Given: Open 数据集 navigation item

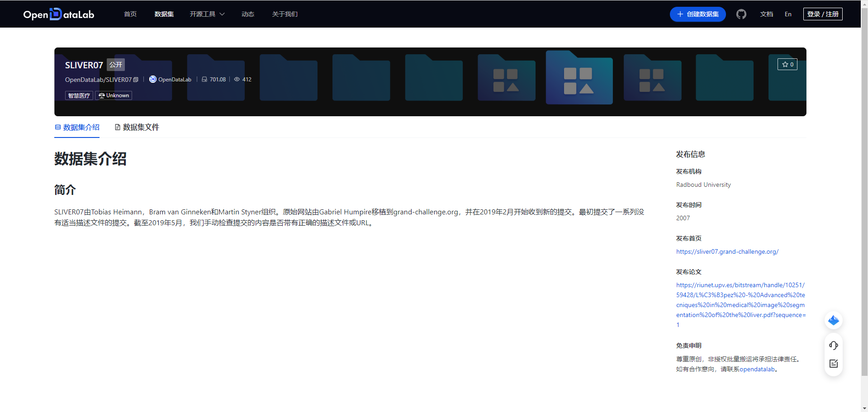Looking at the screenshot, I should coord(164,14).
